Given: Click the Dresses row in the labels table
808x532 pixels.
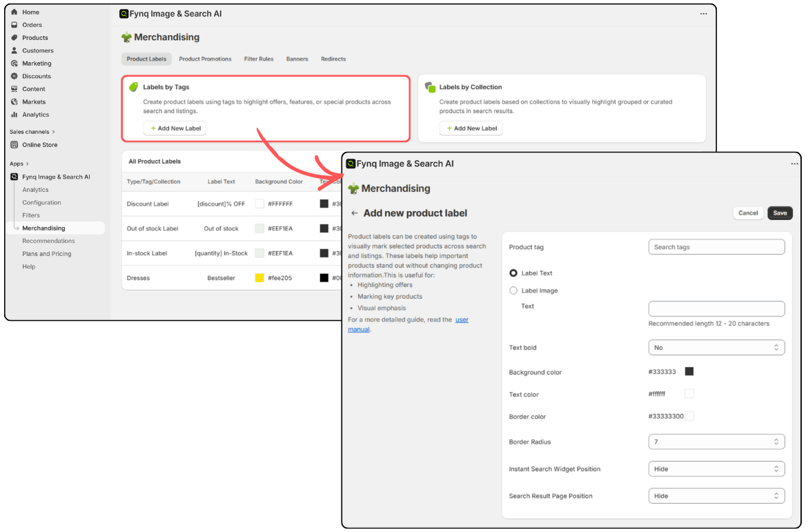Looking at the screenshot, I should 232,278.
